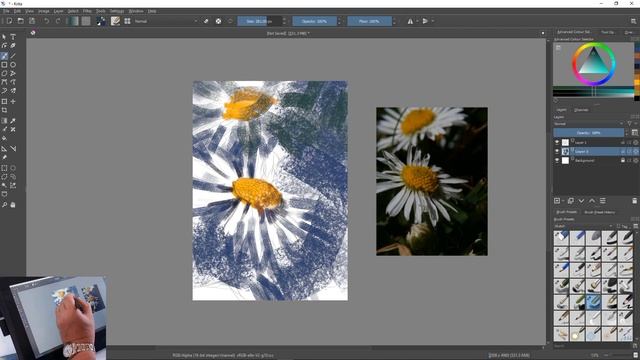
Task: Switch to the Brush Preset History tab
Action: 599,212
